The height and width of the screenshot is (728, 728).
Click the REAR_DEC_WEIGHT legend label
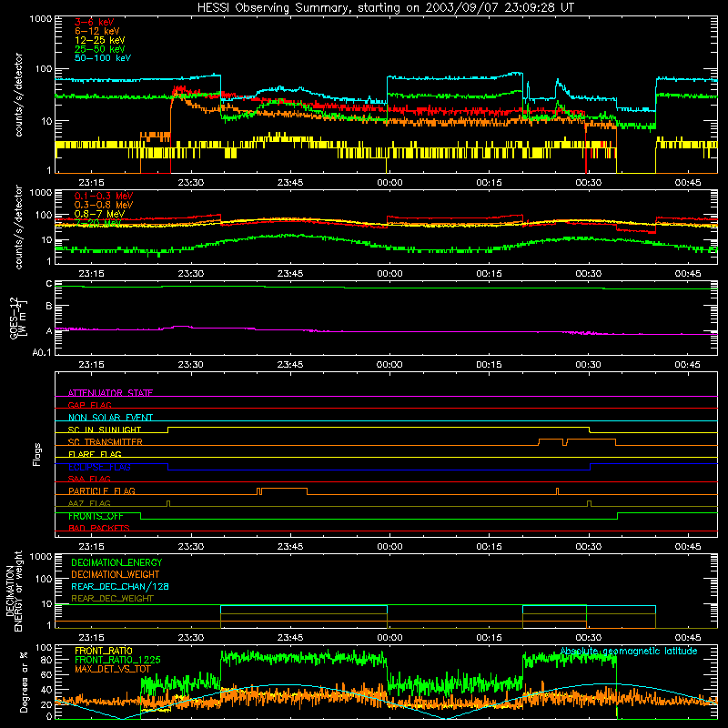click(112, 599)
